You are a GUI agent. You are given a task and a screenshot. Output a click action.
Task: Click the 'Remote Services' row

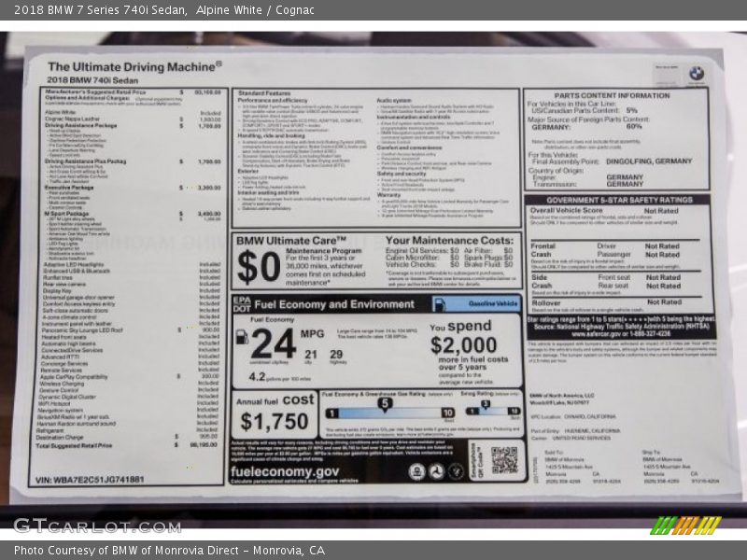pos(131,370)
